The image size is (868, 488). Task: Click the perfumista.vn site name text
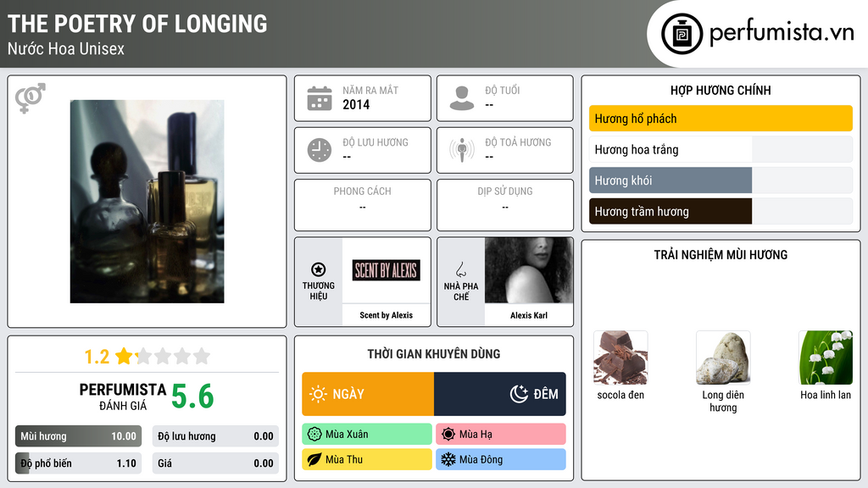782,32
